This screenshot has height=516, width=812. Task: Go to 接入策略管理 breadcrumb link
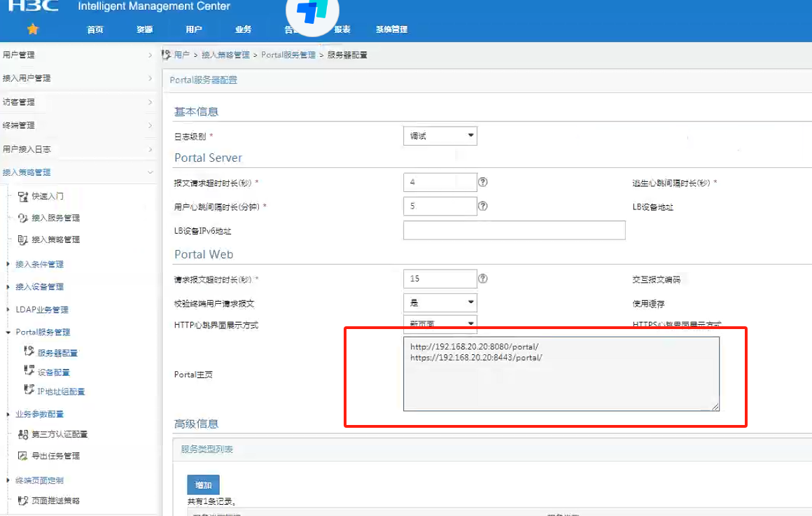[x=225, y=55]
